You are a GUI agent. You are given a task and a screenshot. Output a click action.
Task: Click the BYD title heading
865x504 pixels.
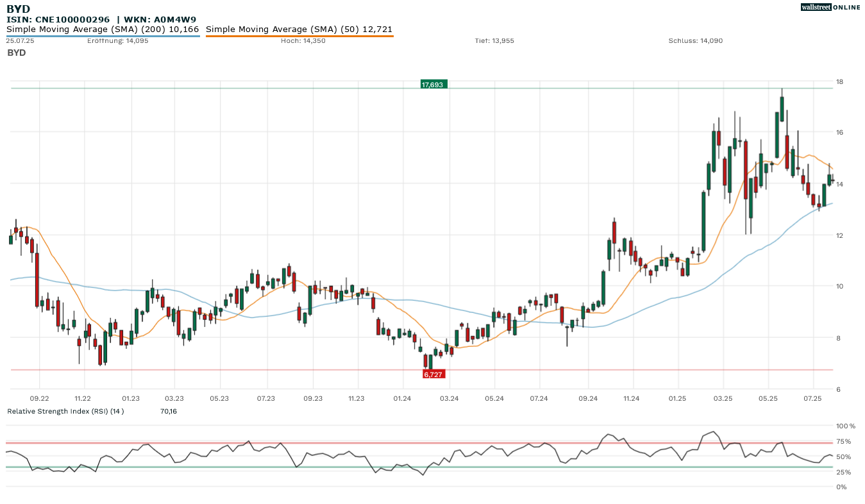tap(18, 9)
